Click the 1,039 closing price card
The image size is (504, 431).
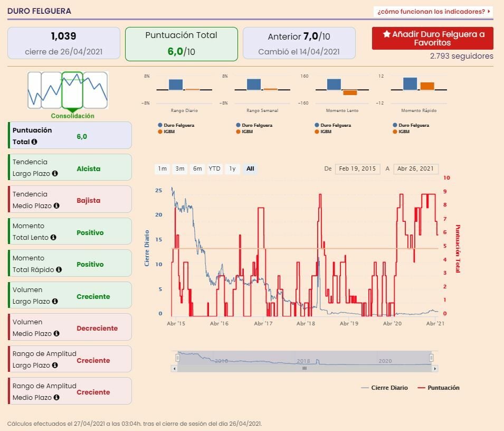(64, 43)
